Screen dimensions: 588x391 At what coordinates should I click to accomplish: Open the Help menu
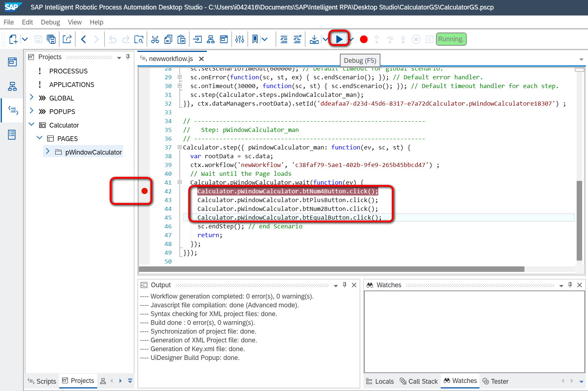pos(96,22)
